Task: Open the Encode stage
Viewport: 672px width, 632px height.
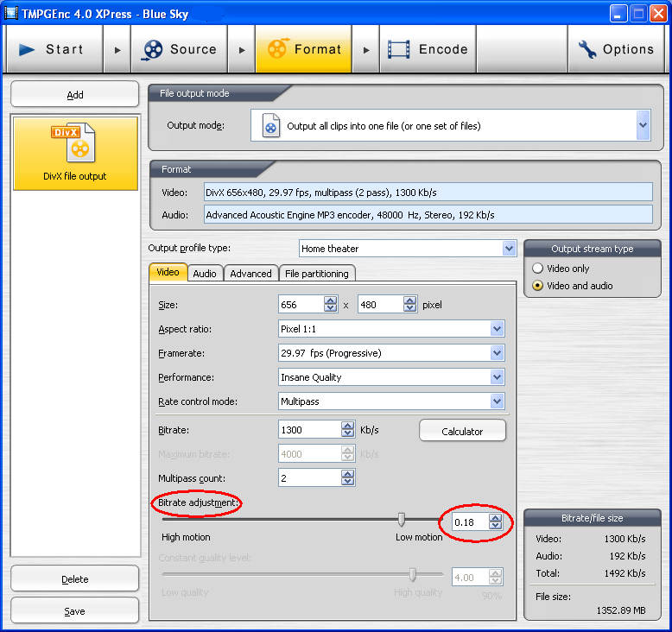Action: 428,49
